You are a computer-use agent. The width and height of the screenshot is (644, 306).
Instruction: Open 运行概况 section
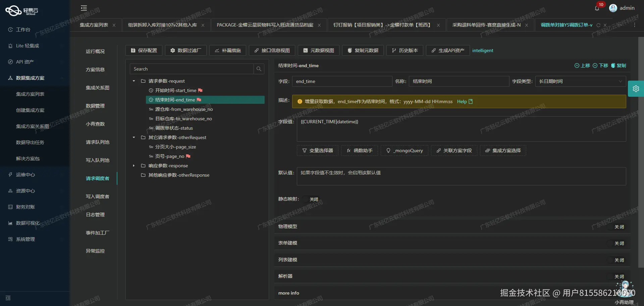95,51
